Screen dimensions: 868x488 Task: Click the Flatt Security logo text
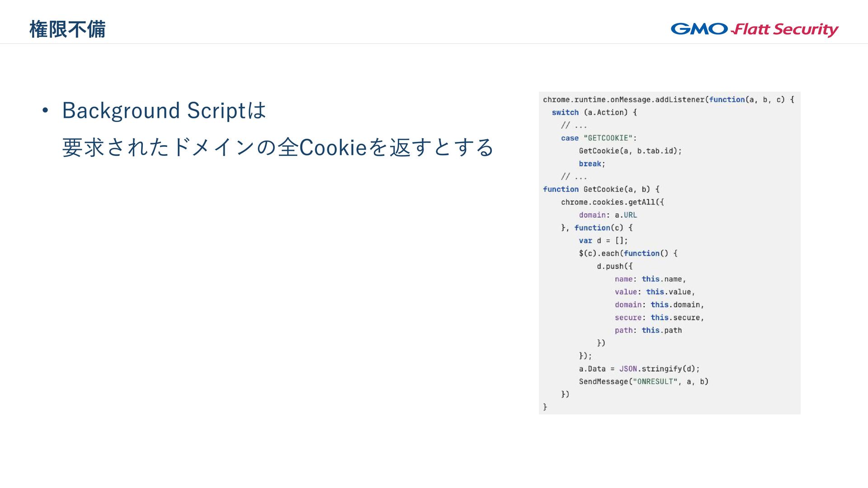786,30
